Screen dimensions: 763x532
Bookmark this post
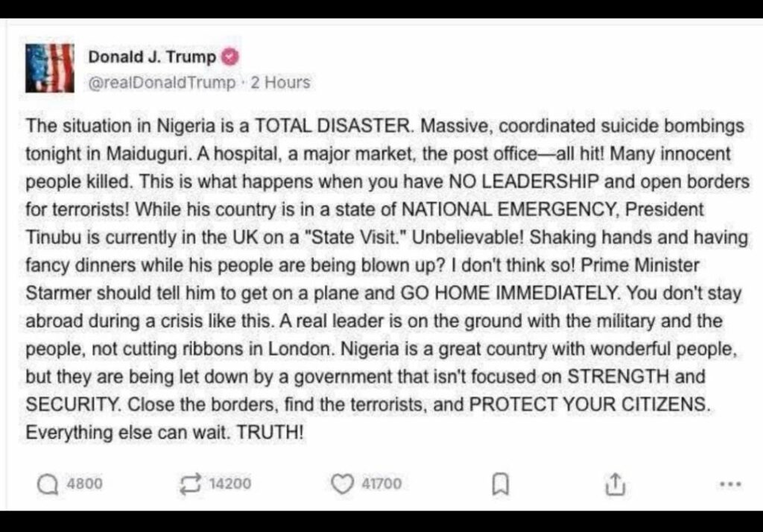[x=501, y=485]
